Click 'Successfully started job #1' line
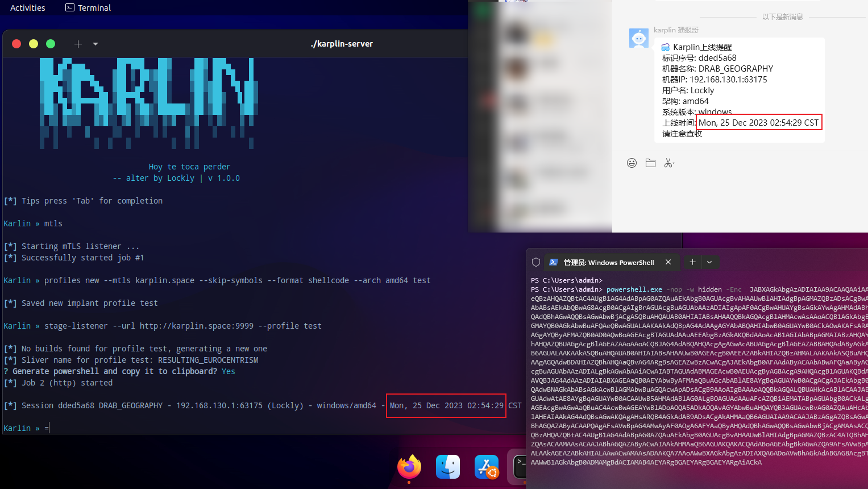Image resolution: width=868 pixels, height=489 pixels. click(x=74, y=258)
